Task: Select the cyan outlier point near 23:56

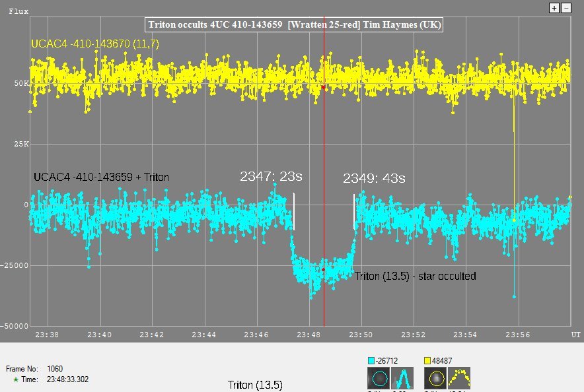Action: [x=515, y=297]
